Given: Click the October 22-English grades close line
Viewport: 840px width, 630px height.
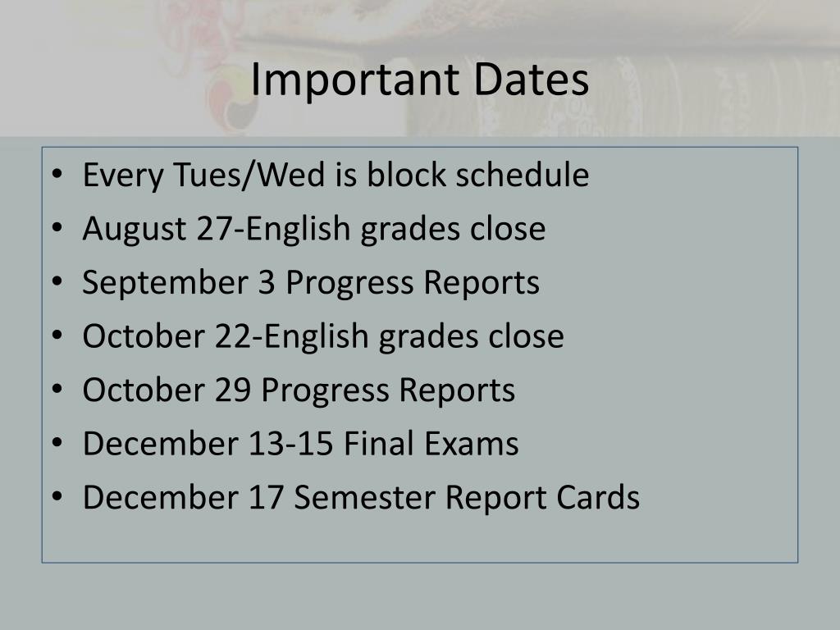Looking at the screenshot, I should [x=323, y=336].
